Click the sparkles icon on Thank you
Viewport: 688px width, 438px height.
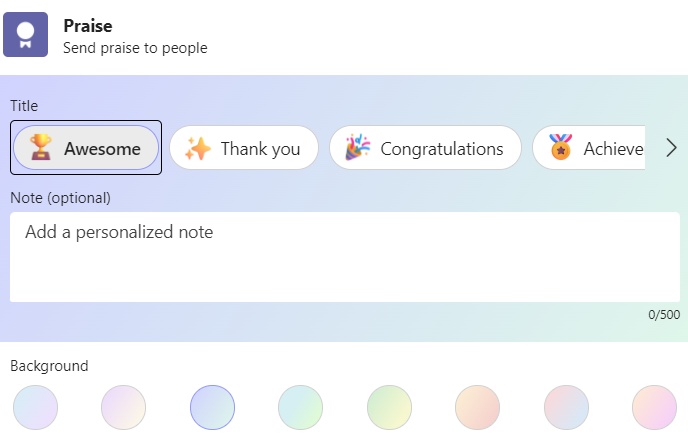tap(197, 148)
